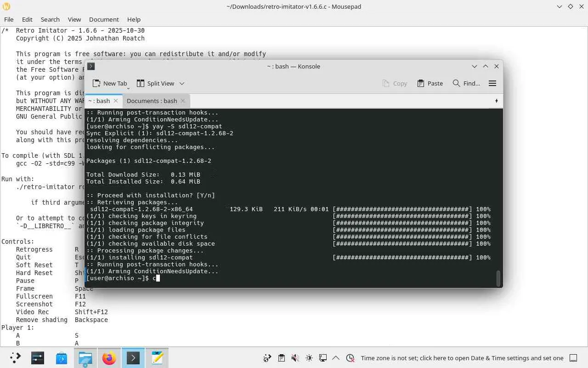Open the brightness tray icon
This screenshot has height=368, width=588.
point(309,358)
